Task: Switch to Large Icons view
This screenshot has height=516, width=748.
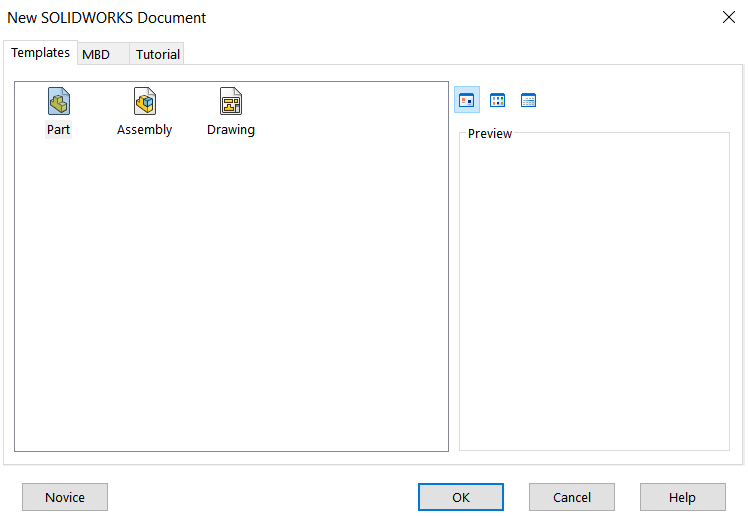Action: point(466,100)
